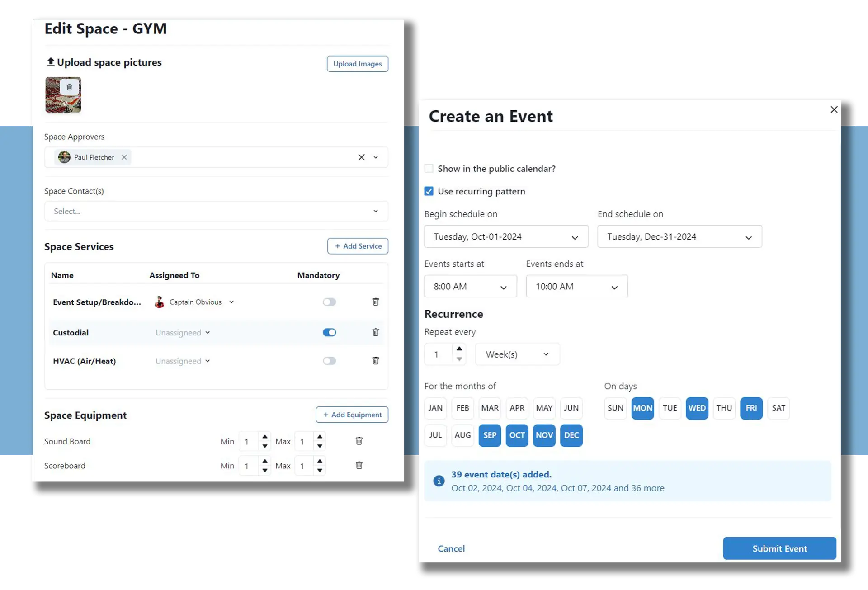Remove the Custodial service with trash icon
The width and height of the screenshot is (868, 590).
[375, 332]
